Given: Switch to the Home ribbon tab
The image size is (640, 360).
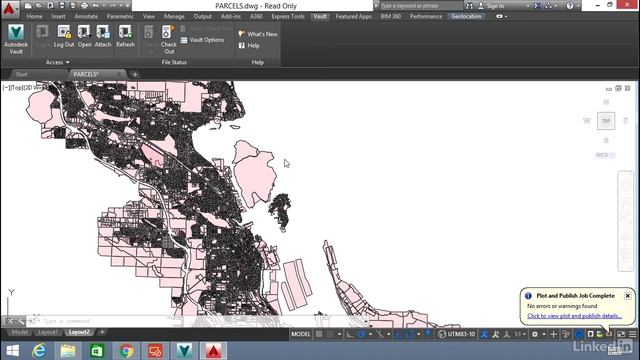Looking at the screenshot, I should pyautogui.click(x=34, y=16).
